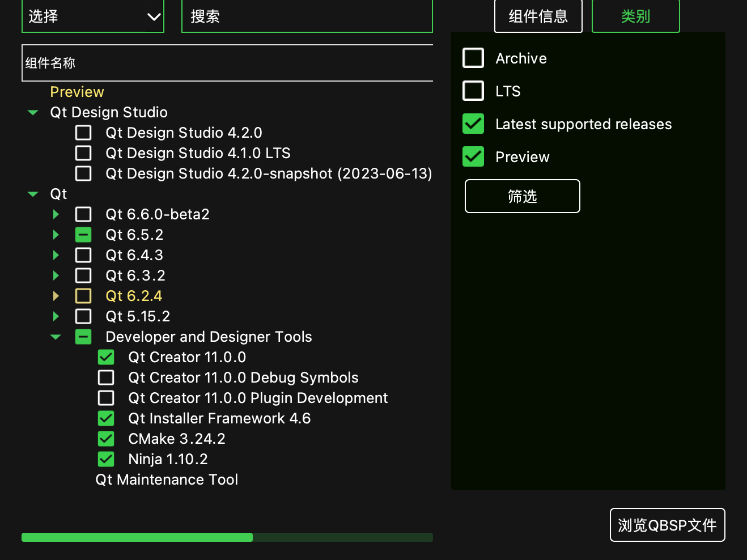The height and width of the screenshot is (560, 747).
Task: Toggle the Qt 6.5.2 partial checkbox
Action: (x=83, y=235)
